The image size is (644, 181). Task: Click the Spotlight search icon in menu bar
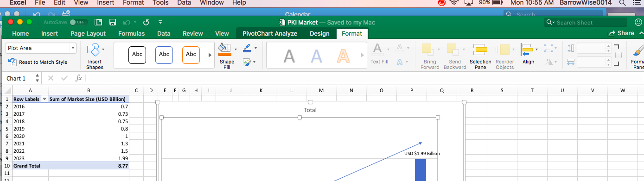(x=623, y=3)
